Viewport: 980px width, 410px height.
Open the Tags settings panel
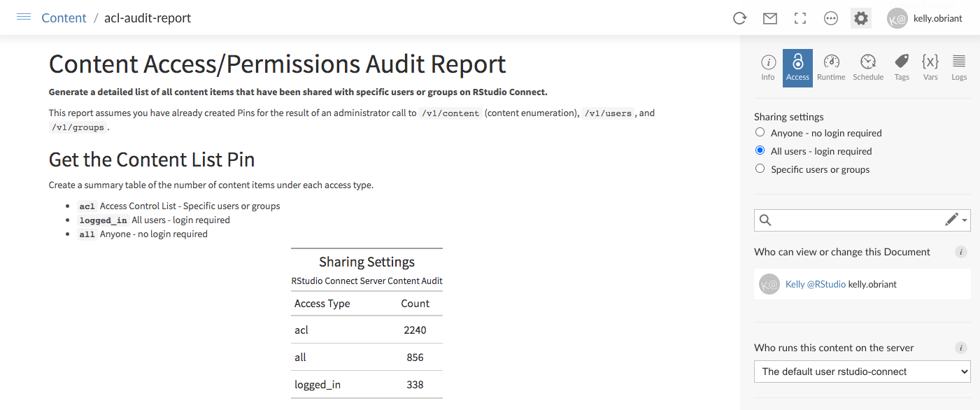click(901, 67)
